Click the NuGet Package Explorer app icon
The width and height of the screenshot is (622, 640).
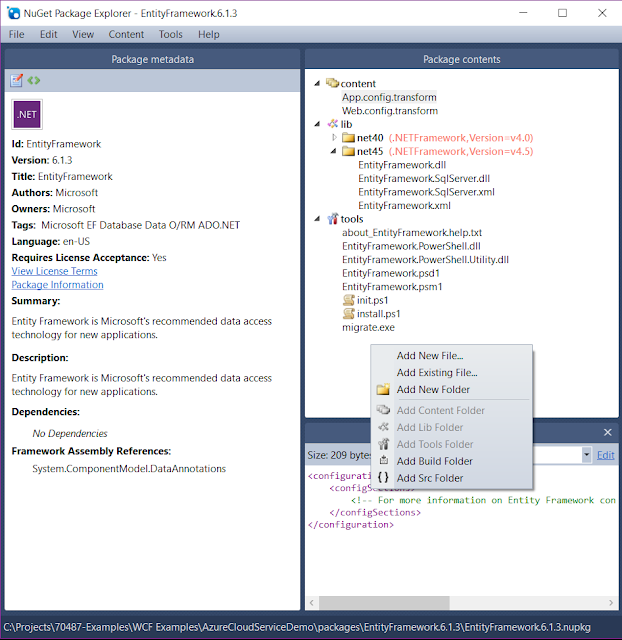point(13,13)
